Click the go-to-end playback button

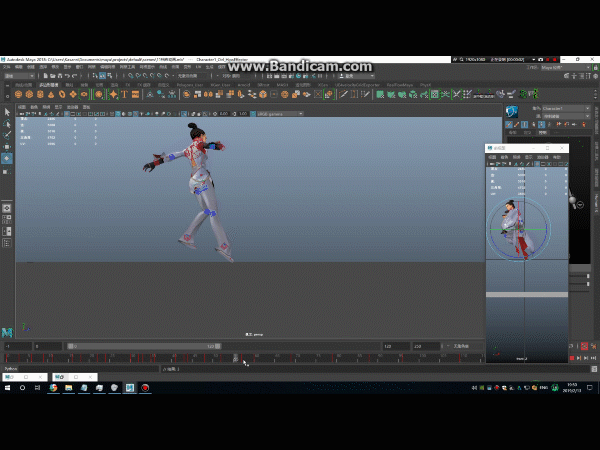tap(593, 358)
